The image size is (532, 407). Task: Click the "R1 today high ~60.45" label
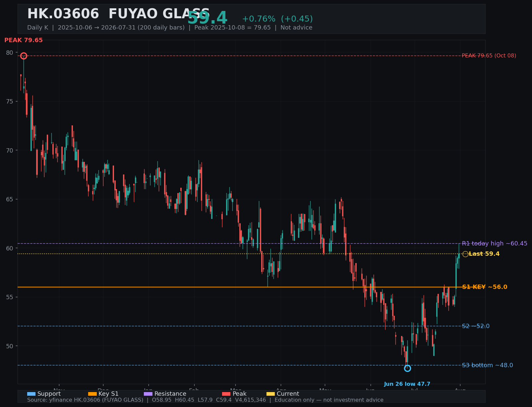click(x=495, y=243)
